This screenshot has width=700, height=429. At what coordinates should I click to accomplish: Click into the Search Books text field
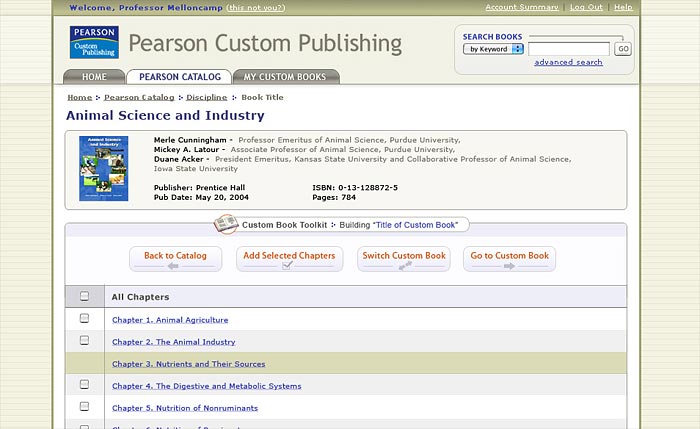point(569,49)
